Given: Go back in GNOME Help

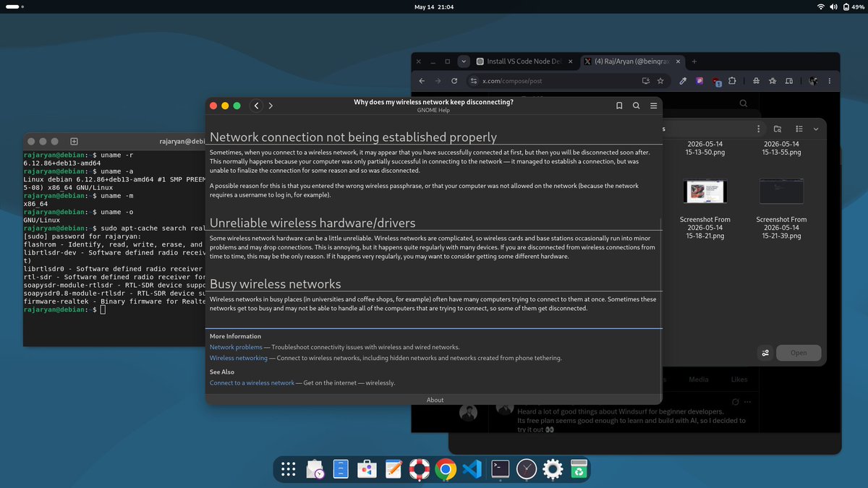Looking at the screenshot, I should click(x=256, y=106).
